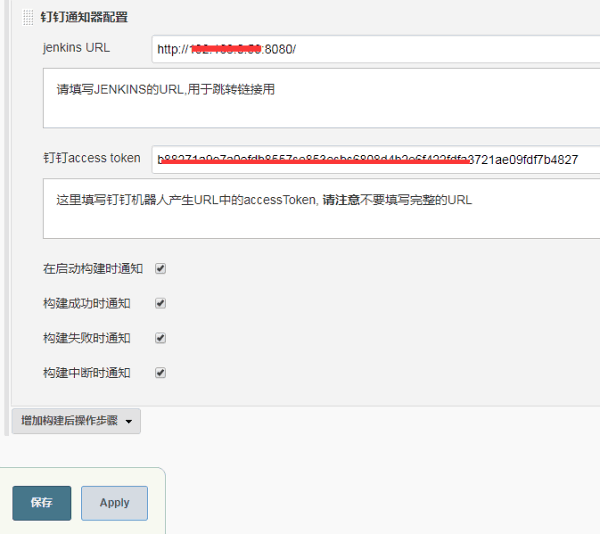Click the 钉钉通知器配置 section title

point(84,17)
